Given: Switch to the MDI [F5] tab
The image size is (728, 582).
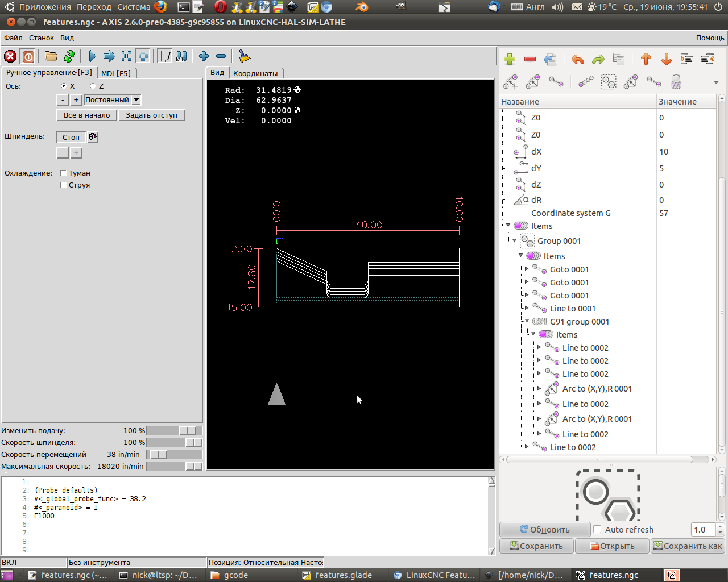Looking at the screenshot, I should click(116, 73).
